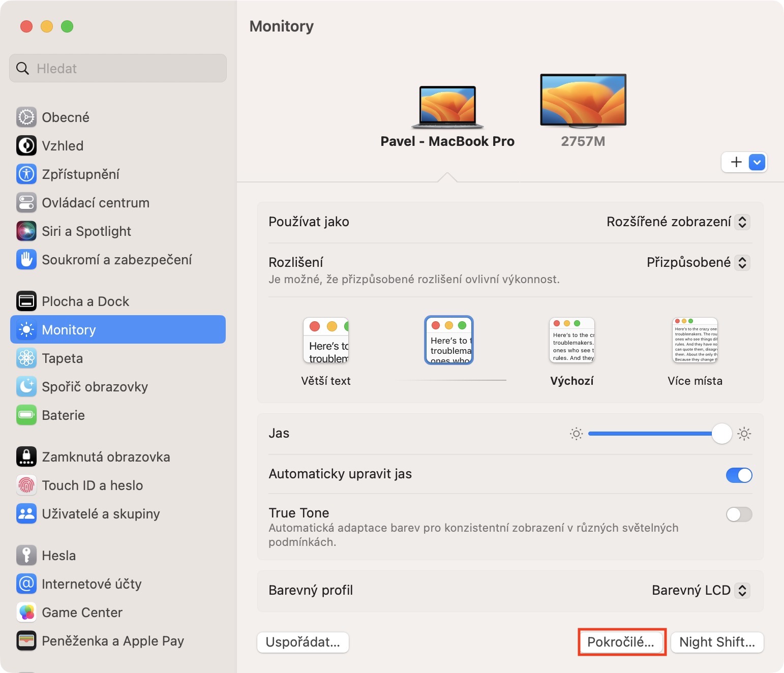Click the Touch ID a heslo fingerprint icon
This screenshot has width=784, height=673.
26,485
